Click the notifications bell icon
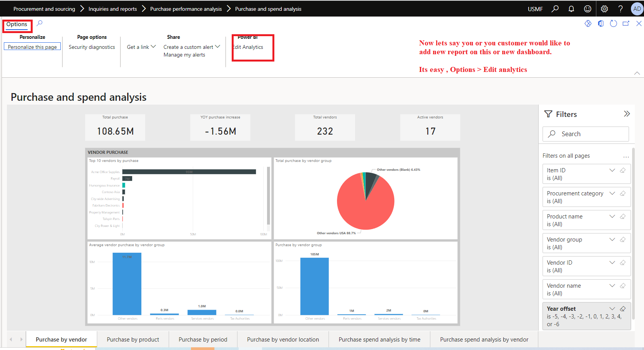This screenshot has width=644, height=350. pos(571,8)
